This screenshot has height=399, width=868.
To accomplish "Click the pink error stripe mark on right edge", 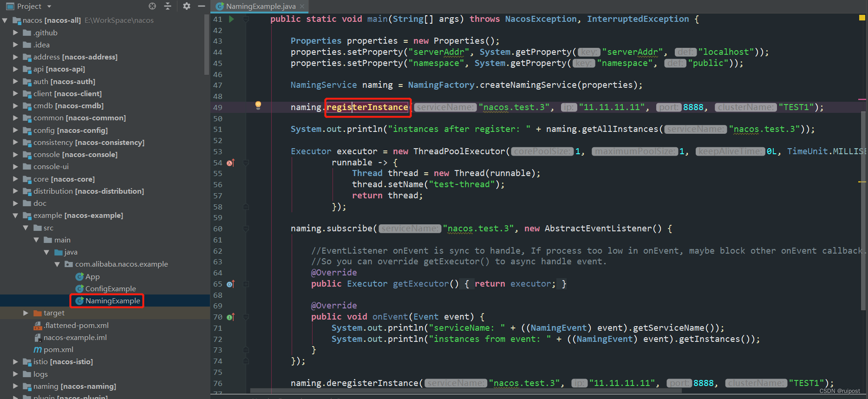I will pyautogui.click(x=862, y=99).
